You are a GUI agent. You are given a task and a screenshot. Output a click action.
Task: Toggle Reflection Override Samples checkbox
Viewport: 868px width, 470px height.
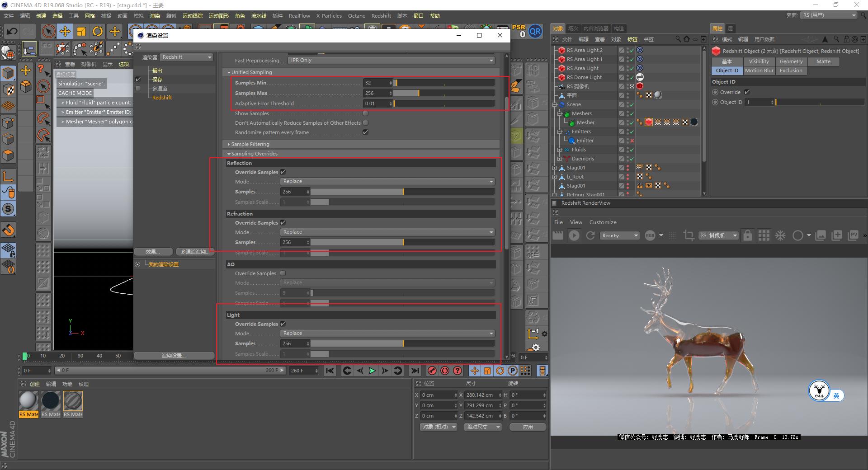click(x=283, y=172)
